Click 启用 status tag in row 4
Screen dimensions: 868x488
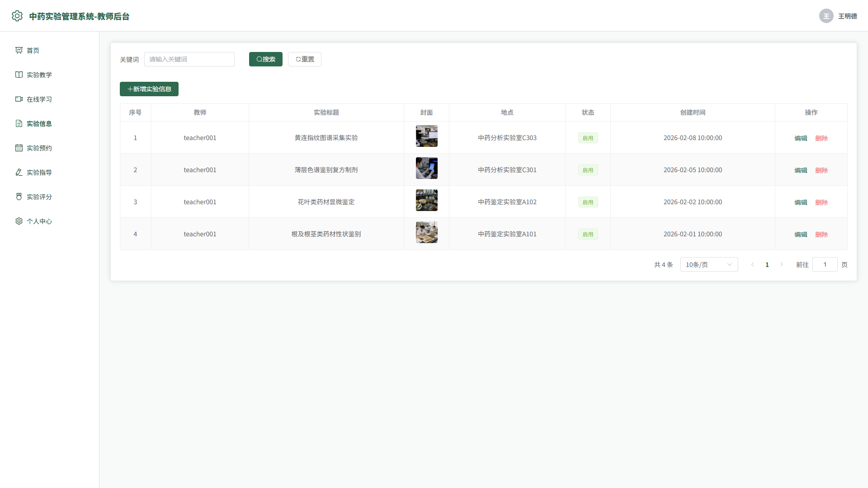coord(588,234)
